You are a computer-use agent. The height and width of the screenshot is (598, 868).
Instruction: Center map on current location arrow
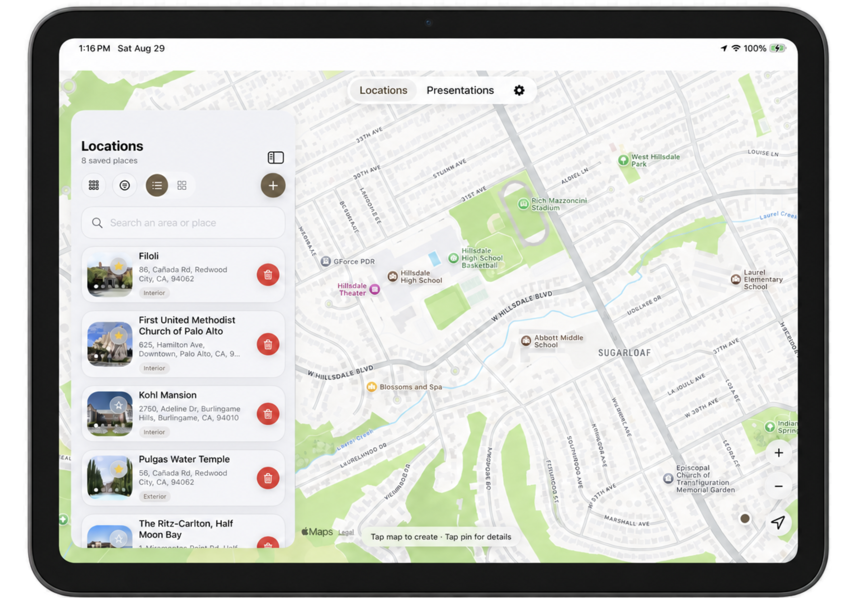pyautogui.click(x=778, y=522)
